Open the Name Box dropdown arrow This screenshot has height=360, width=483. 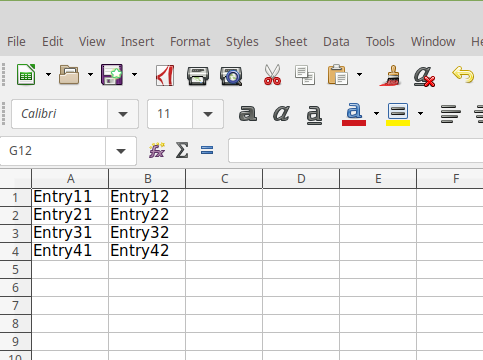point(121,151)
